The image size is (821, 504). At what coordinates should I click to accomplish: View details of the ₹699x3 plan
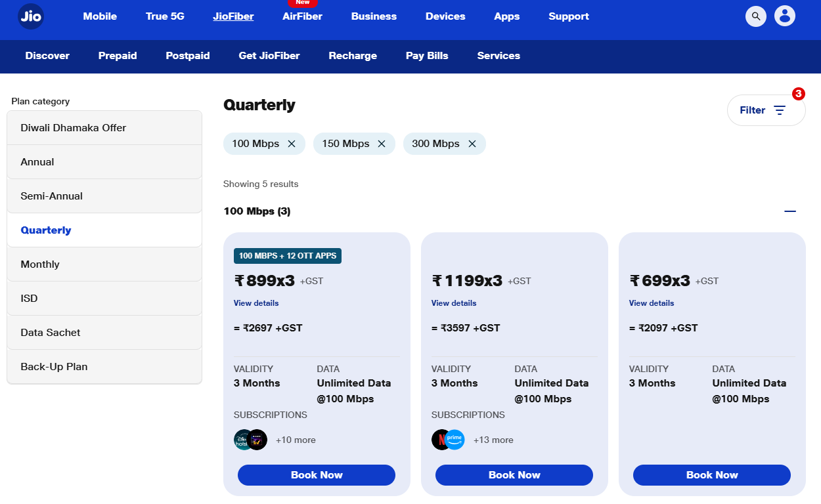point(652,303)
